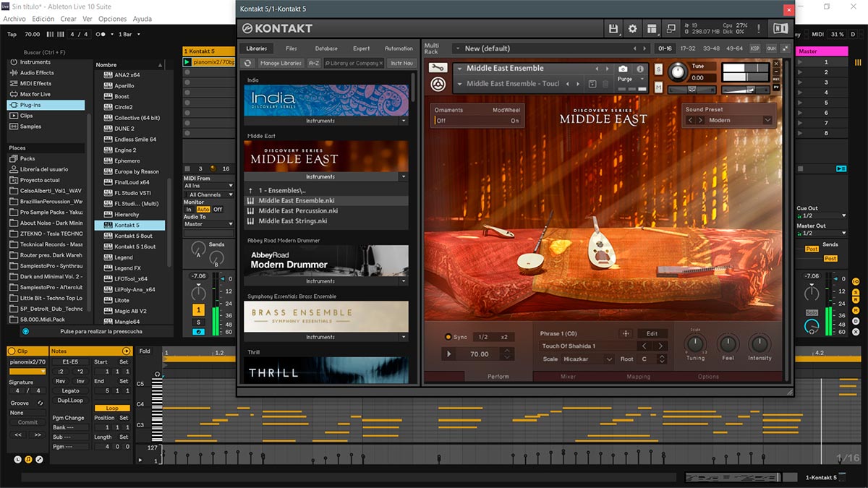This screenshot has width=868, height=488.
Task: Click the A-Z sort button in libraries
Action: pos(314,64)
